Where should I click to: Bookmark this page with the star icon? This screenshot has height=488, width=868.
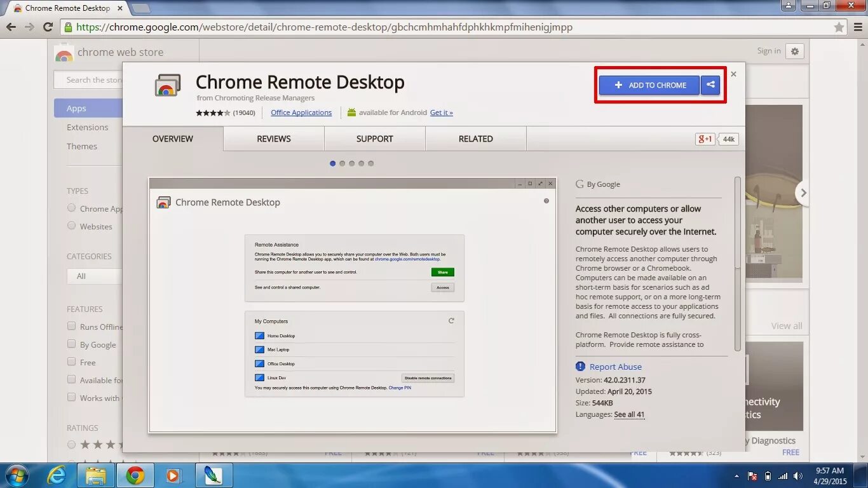pos(839,27)
